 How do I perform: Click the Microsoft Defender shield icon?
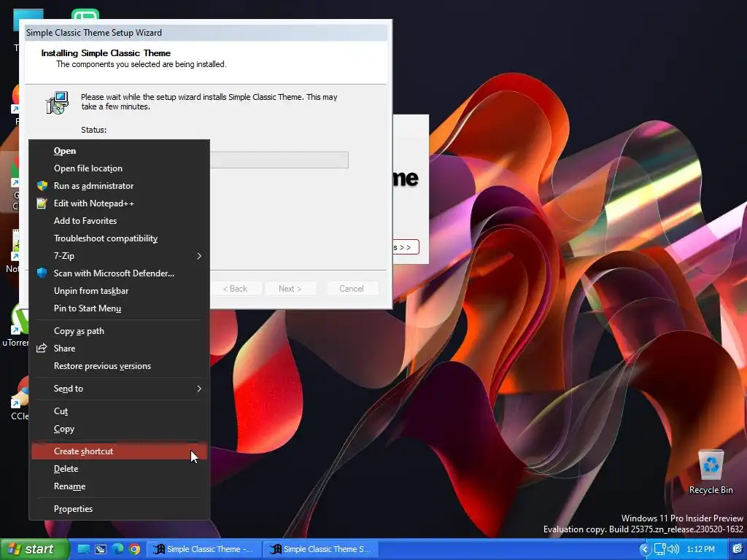click(42, 273)
